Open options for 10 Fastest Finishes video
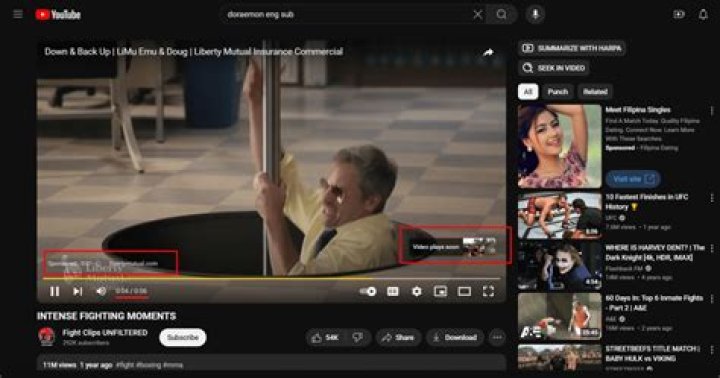This screenshot has height=378, width=720. click(x=712, y=198)
